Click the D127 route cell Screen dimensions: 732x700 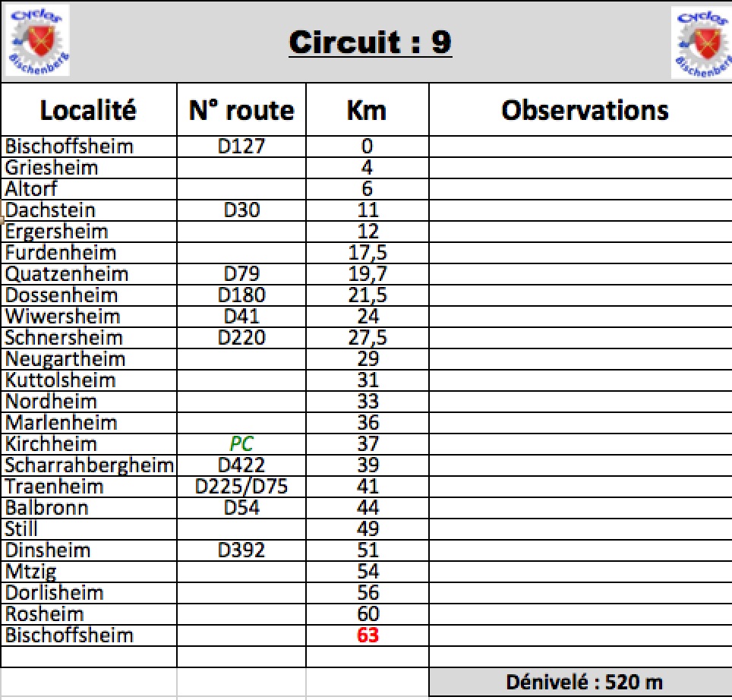[241, 147]
